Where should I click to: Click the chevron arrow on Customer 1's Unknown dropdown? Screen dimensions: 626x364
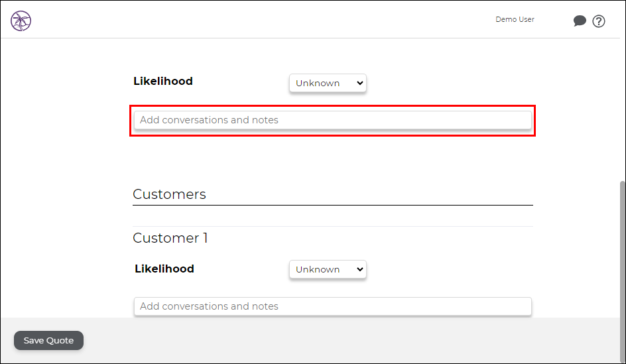(x=359, y=269)
